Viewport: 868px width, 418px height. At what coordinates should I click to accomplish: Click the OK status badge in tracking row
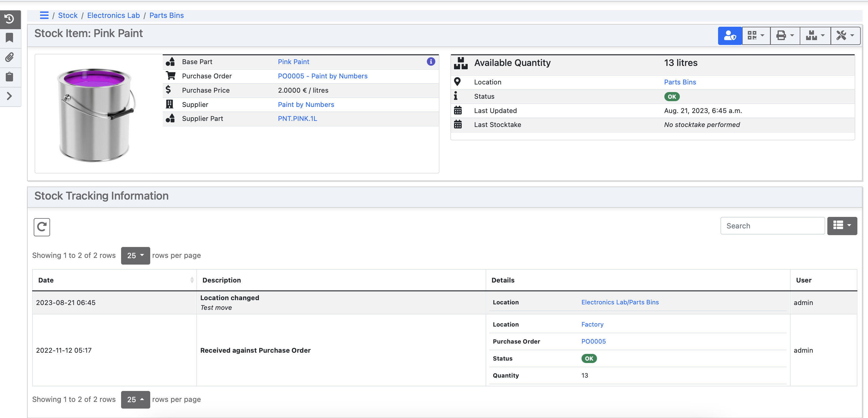click(x=589, y=358)
